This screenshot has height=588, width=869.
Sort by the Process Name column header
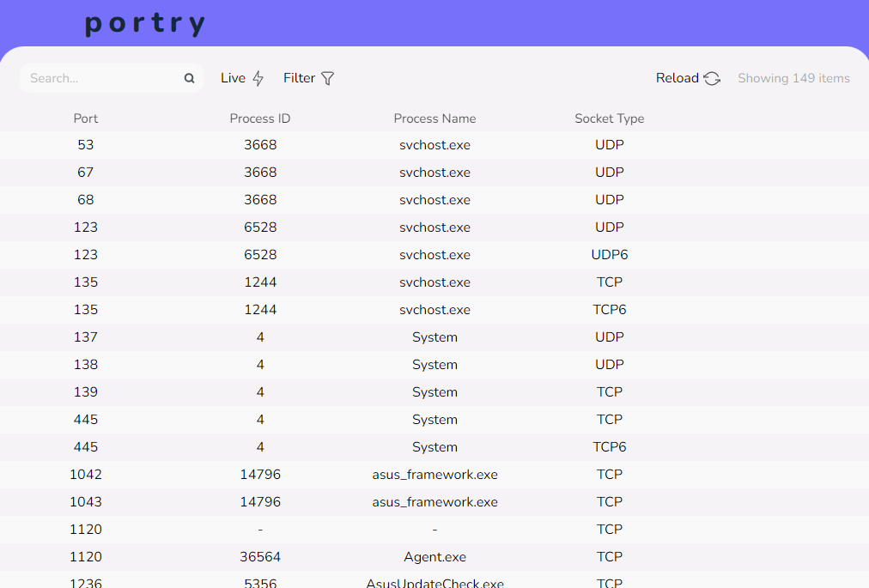tap(434, 118)
